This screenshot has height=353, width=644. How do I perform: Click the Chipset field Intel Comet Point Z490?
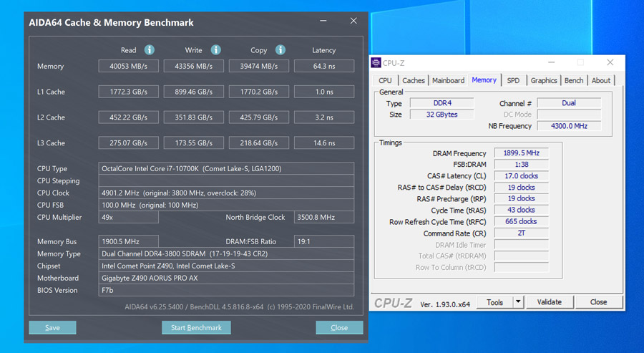(x=226, y=266)
